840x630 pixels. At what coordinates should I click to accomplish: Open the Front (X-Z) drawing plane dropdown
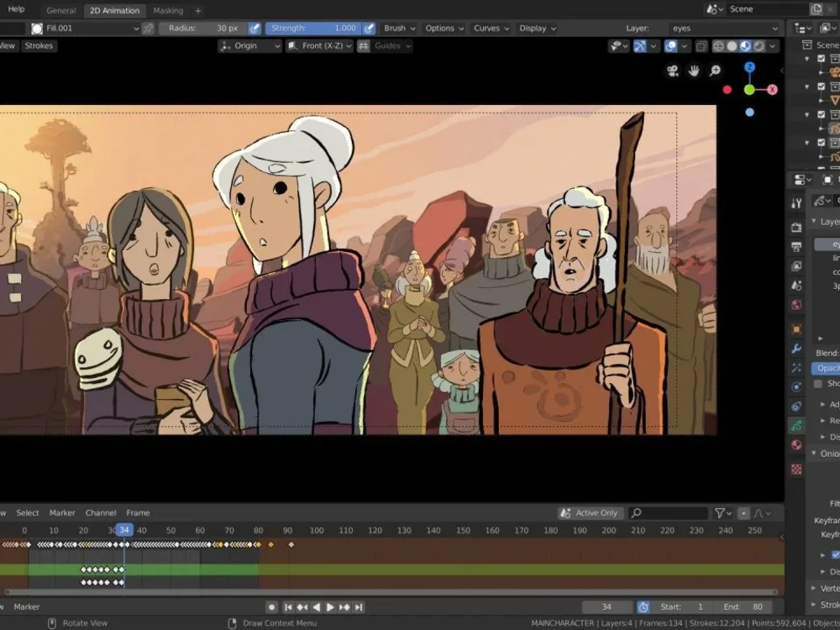319,46
